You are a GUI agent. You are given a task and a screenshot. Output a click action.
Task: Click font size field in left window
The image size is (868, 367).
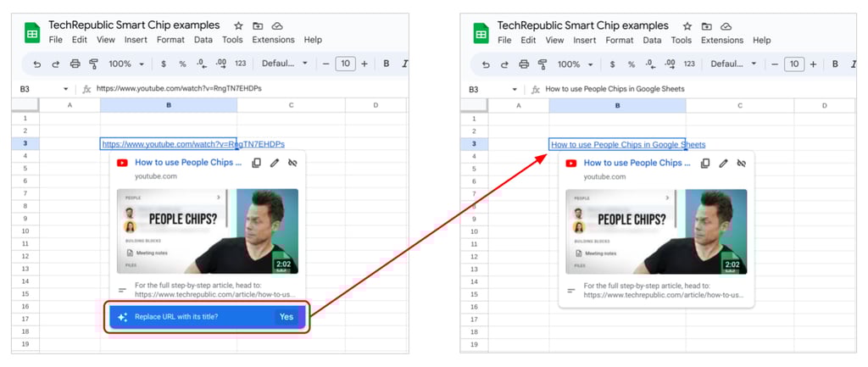(x=345, y=64)
